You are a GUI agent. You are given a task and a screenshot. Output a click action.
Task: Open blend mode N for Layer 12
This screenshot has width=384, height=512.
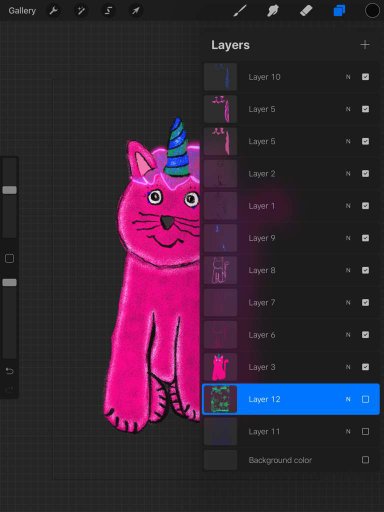pos(348,399)
